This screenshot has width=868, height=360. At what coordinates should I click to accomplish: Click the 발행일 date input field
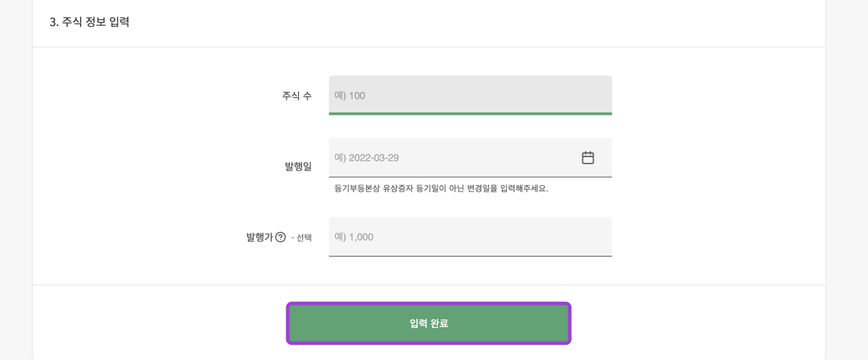click(x=448, y=158)
